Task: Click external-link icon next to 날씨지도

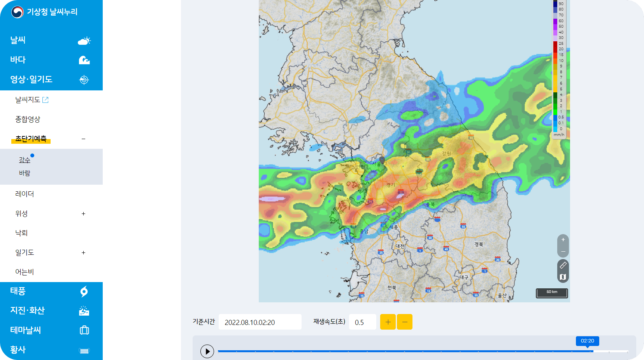Action: click(x=46, y=100)
